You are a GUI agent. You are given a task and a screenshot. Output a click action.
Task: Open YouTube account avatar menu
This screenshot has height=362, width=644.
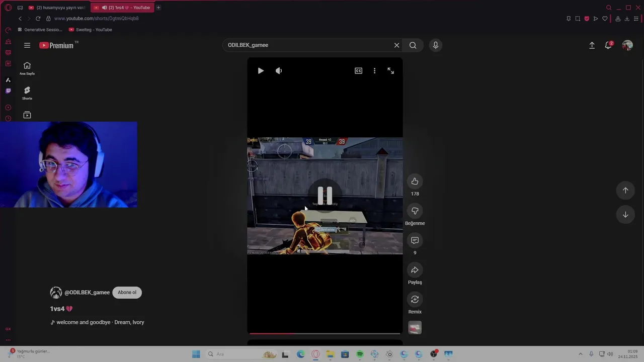coord(627,45)
